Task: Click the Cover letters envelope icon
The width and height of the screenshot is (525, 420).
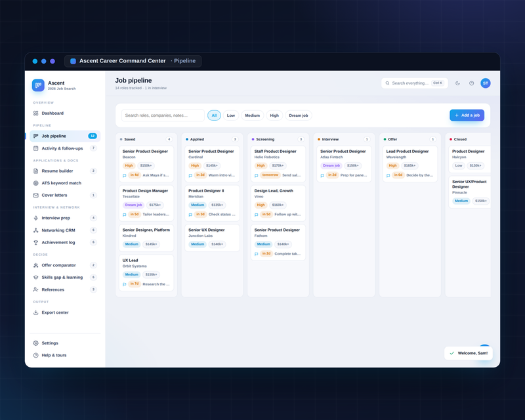Action: (x=36, y=196)
